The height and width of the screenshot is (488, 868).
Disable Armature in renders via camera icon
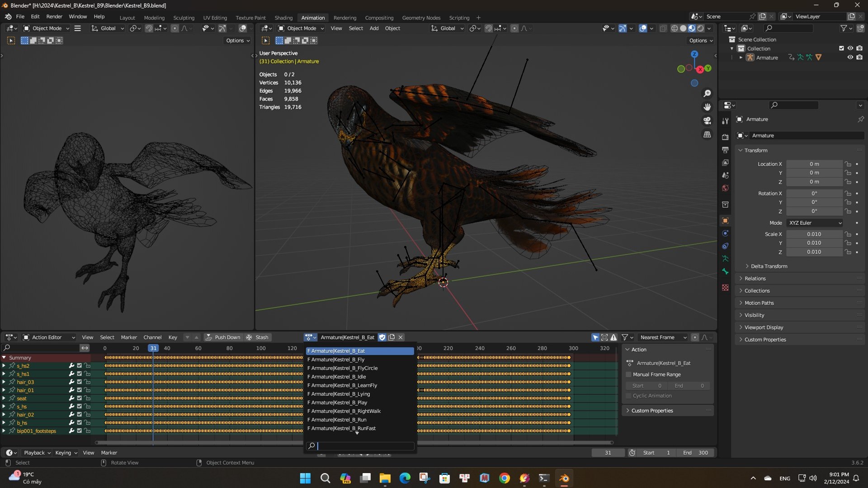tap(859, 57)
